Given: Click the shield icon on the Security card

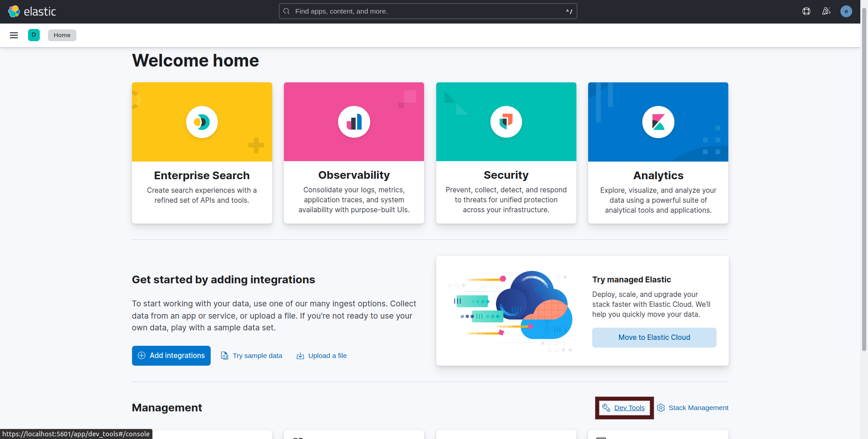Looking at the screenshot, I should point(506,121).
